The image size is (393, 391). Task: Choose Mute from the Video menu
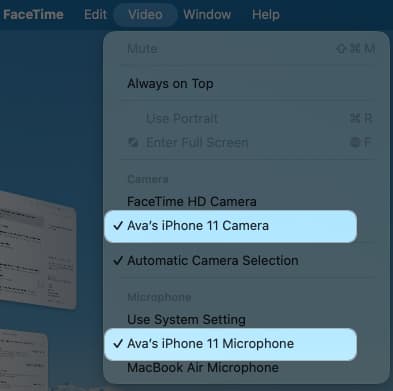click(247, 49)
